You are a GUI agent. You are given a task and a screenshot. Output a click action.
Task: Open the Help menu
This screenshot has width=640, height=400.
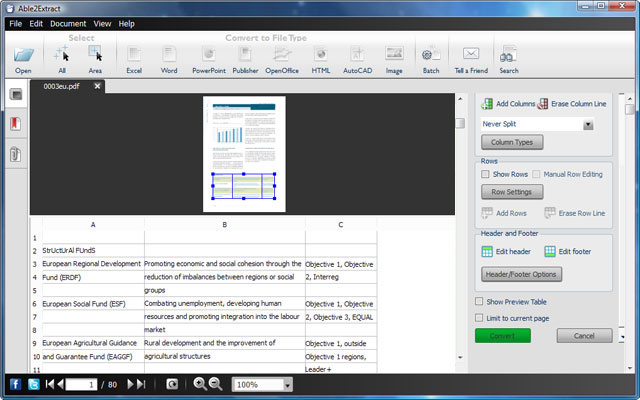click(x=127, y=24)
